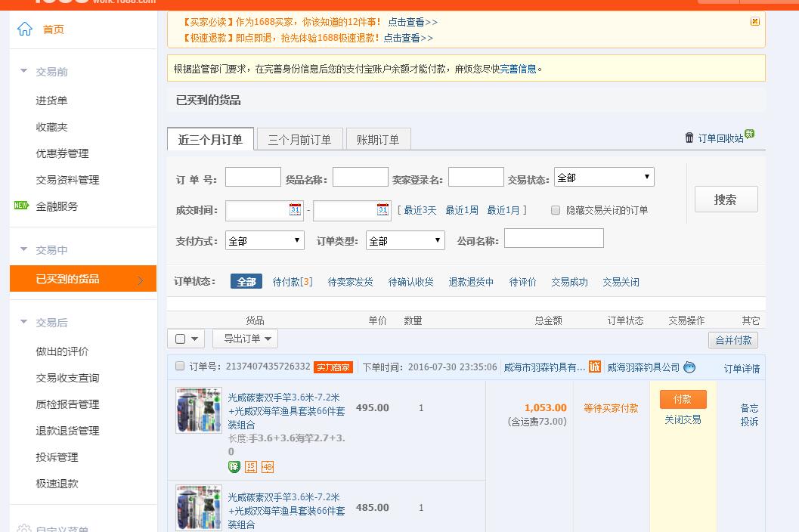Filter orders by 待付款 status
Image resolution: width=799 pixels, height=532 pixels.
click(x=293, y=282)
